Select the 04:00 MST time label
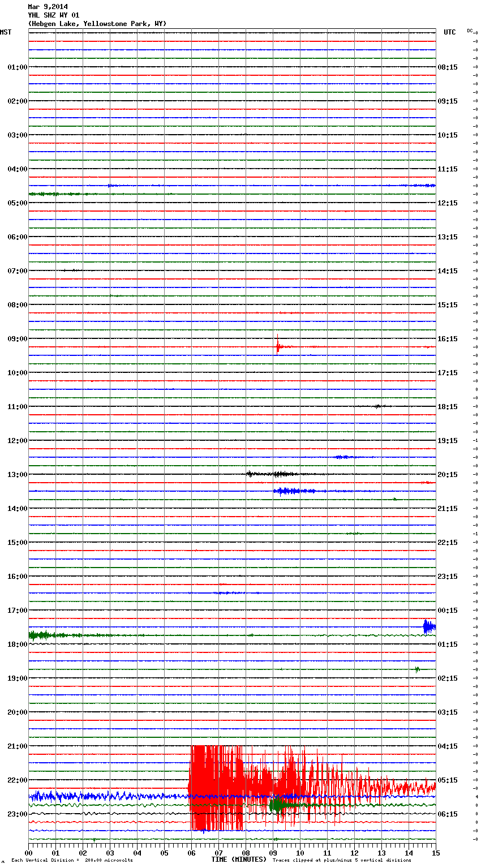This screenshot has height=868, width=481. (17, 169)
